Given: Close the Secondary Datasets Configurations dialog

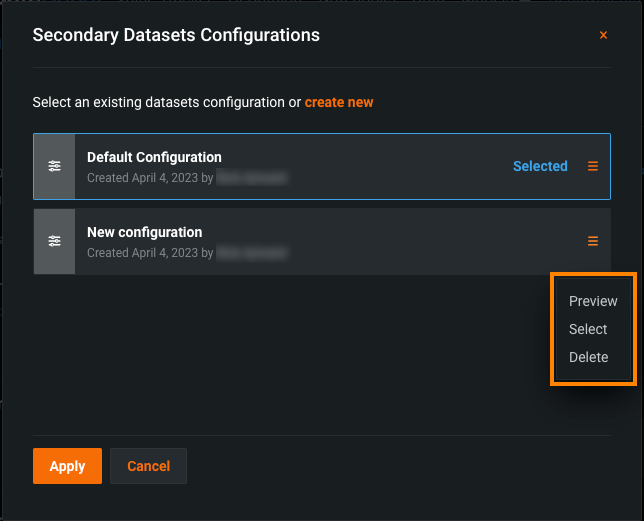Looking at the screenshot, I should pos(603,35).
